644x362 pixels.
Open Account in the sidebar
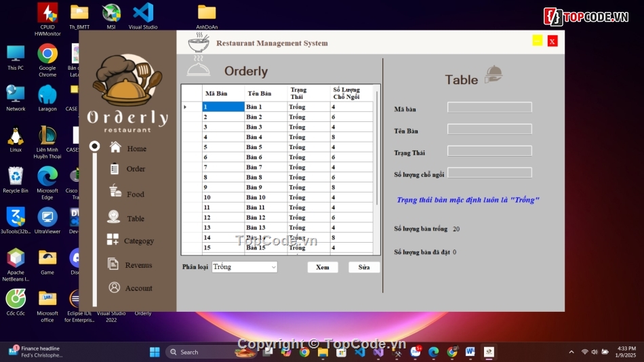tap(138, 288)
